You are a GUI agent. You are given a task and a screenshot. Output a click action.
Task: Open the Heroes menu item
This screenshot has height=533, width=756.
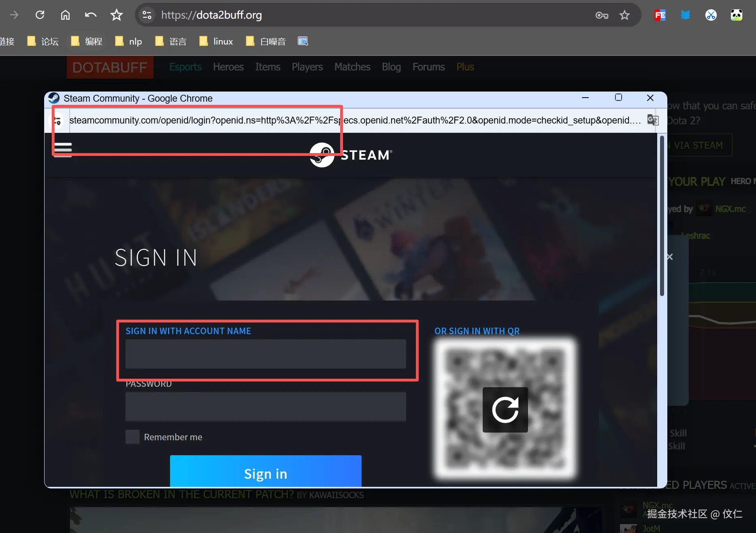[x=228, y=67]
